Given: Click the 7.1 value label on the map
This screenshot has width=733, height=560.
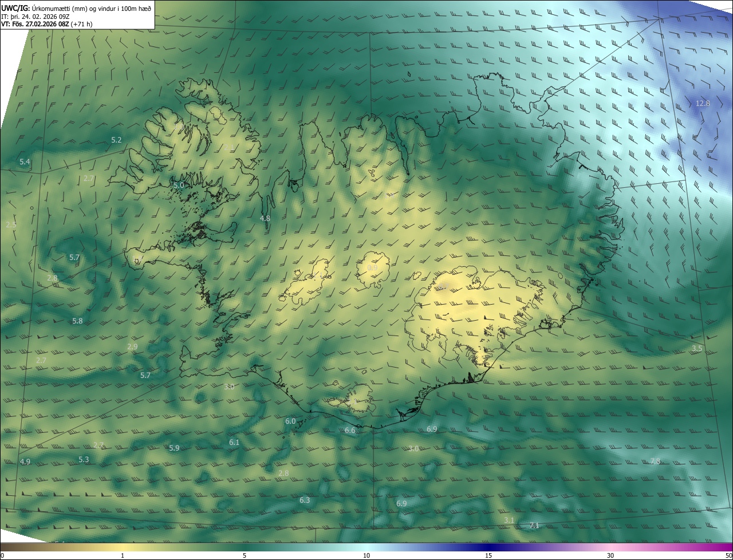Looking at the screenshot, I should pos(534,525).
